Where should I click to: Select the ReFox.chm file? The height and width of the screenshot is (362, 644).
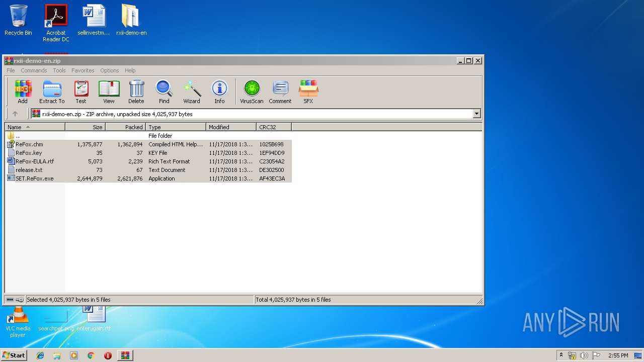(x=148, y=144)
